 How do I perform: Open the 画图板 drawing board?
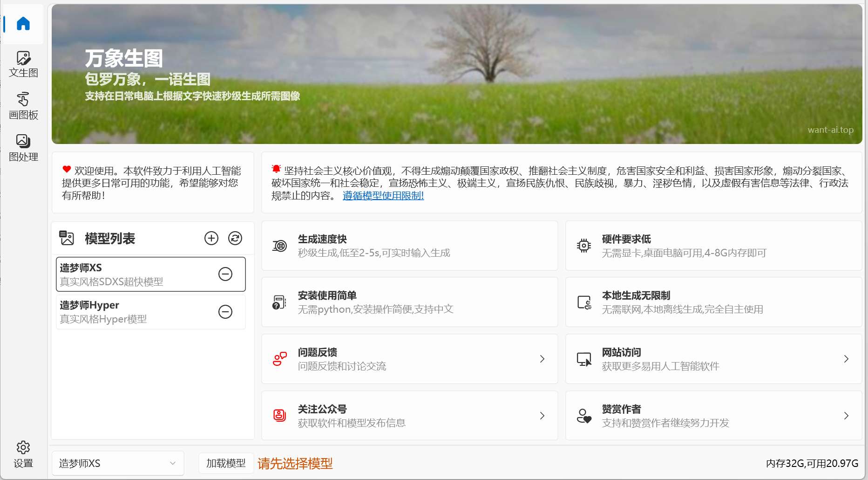coord(23,106)
